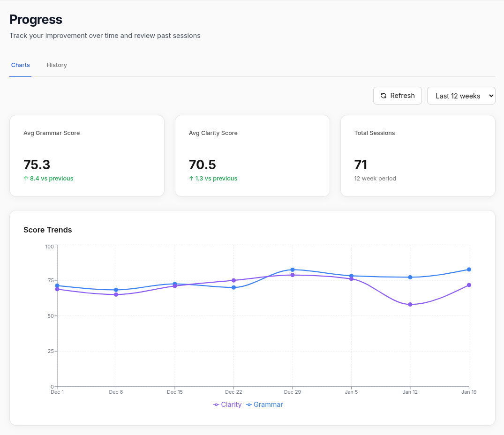
Task: Expand the time range combo box
Action: 461,96
